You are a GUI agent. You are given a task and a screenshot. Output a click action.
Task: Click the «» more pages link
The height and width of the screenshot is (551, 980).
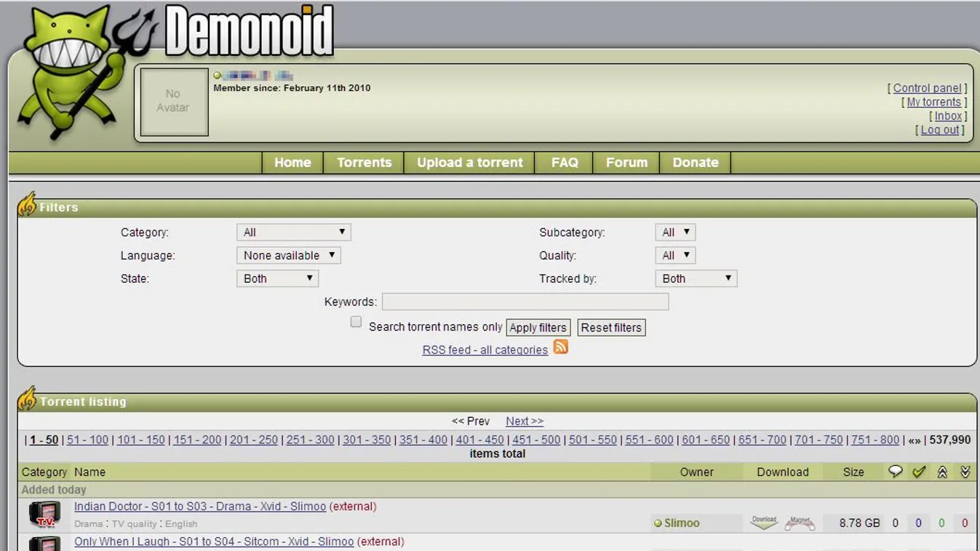pyautogui.click(x=915, y=440)
